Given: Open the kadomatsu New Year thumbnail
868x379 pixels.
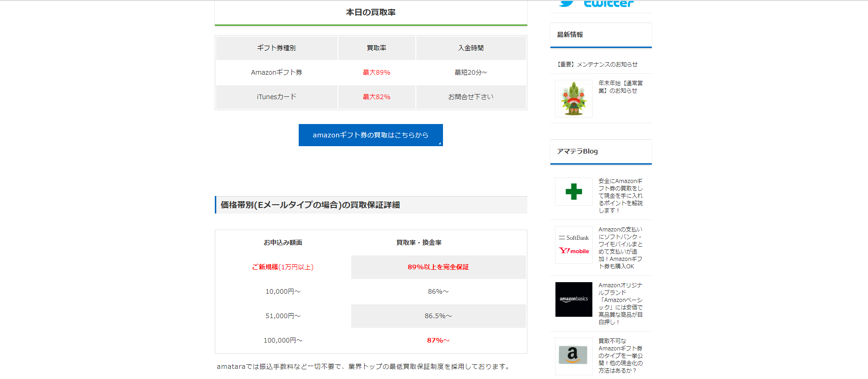Looking at the screenshot, I should [x=574, y=99].
